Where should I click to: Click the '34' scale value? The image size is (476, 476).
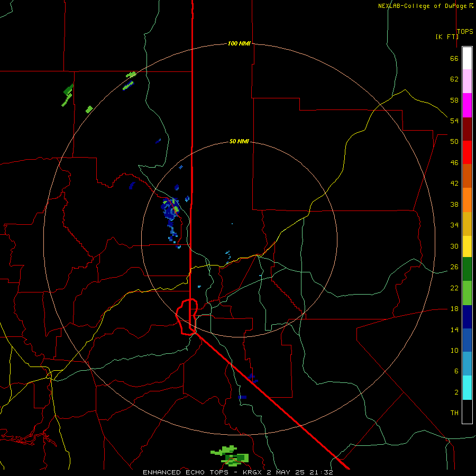click(454, 225)
